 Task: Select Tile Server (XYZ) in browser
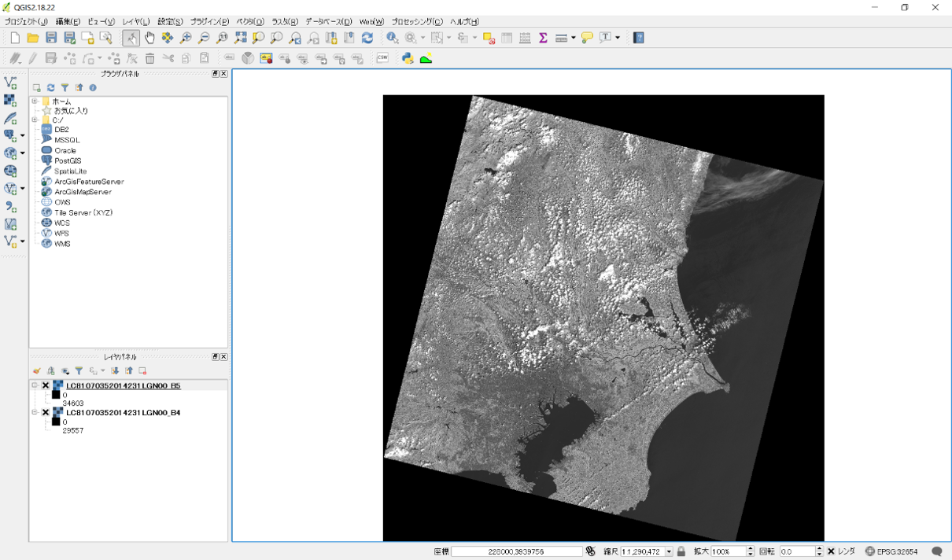[83, 212]
